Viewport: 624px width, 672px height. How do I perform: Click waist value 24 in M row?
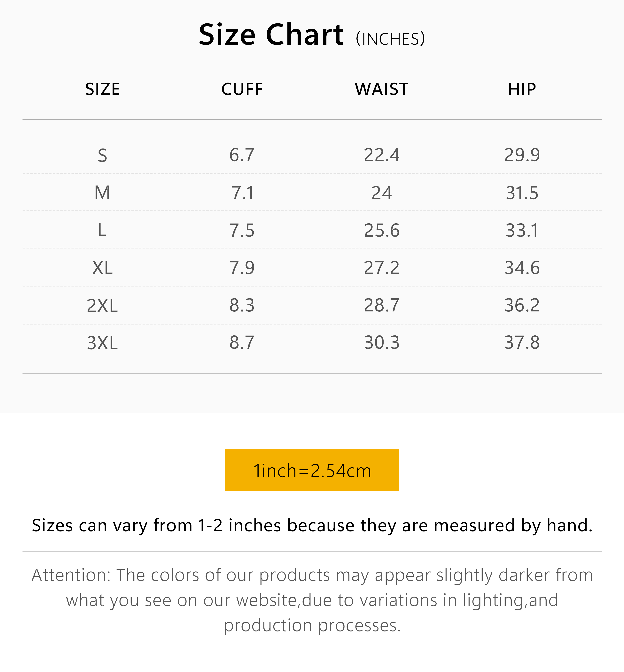coord(382,193)
